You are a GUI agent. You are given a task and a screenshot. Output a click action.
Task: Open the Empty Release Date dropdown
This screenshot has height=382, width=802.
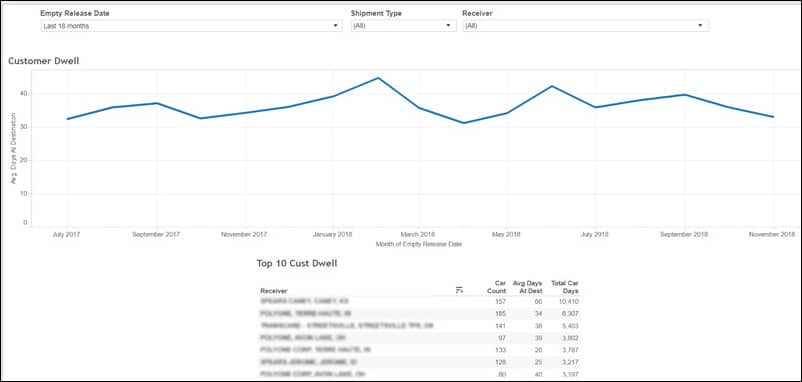(x=191, y=26)
